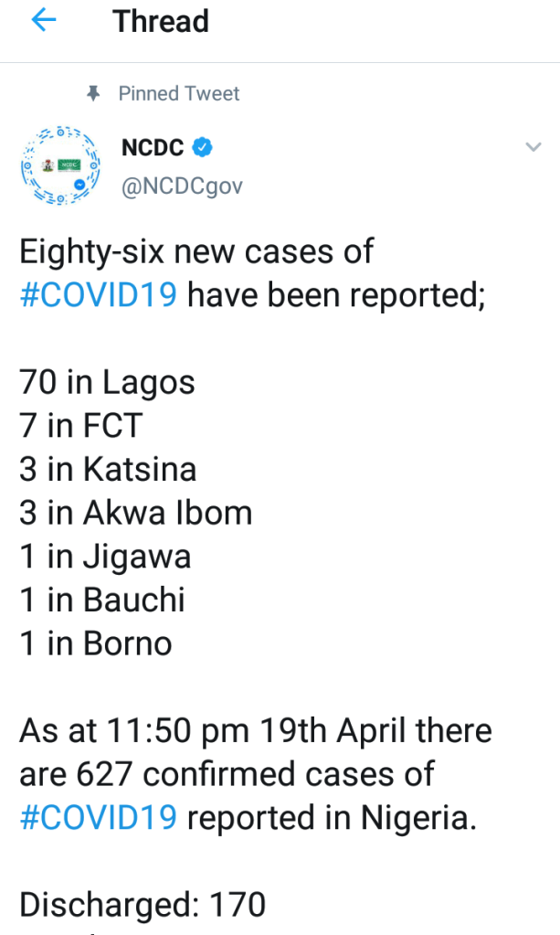Image resolution: width=560 pixels, height=935 pixels.
Task: Open the #COVID19 hashtag before 'have been reported'
Action: [98, 296]
